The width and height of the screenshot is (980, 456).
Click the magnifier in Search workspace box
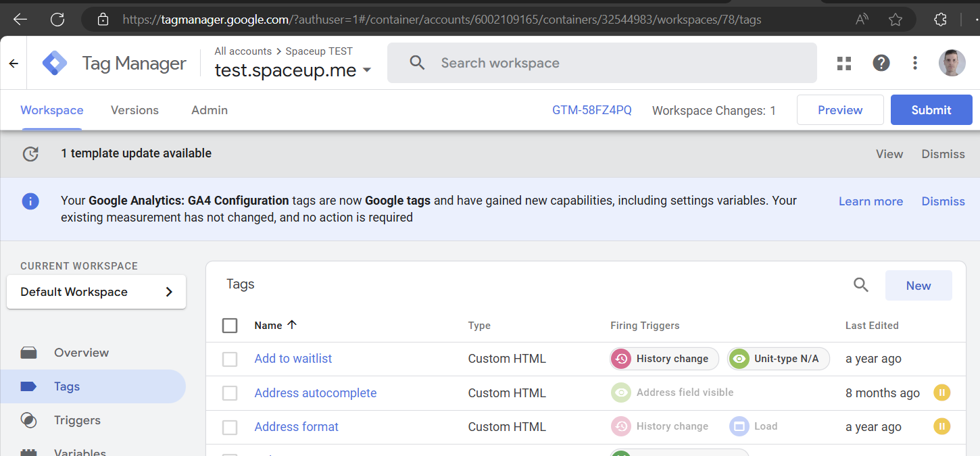click(x=418, y=63)
